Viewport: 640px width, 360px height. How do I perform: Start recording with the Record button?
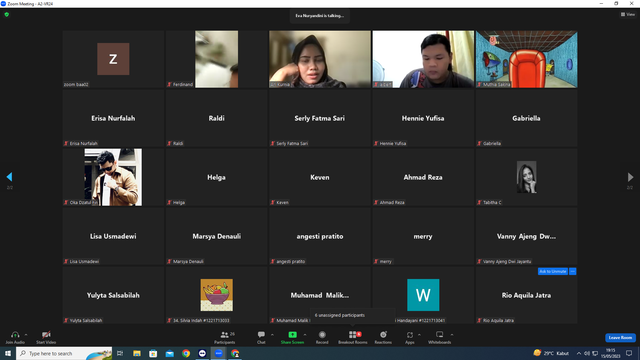pyautogui.click(x=322, y=337)
